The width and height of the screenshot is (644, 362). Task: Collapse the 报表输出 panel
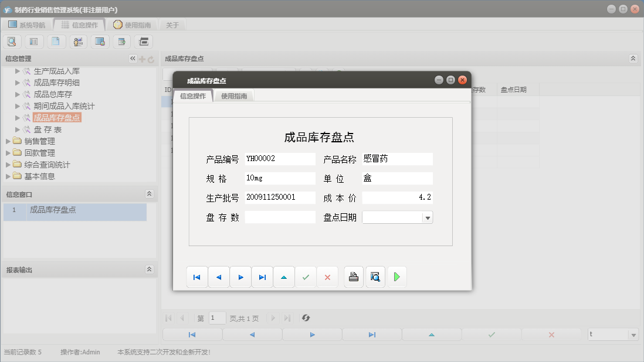[150, 269]
